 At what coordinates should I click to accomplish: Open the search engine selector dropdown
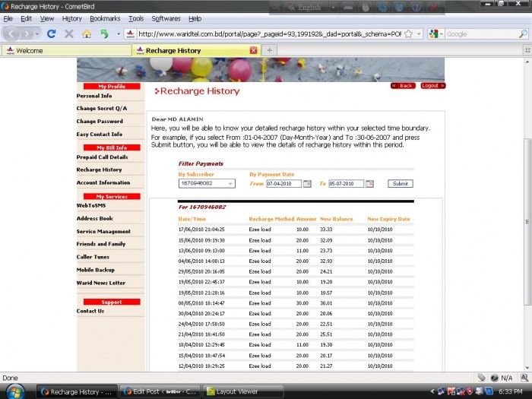pos(436,34)
